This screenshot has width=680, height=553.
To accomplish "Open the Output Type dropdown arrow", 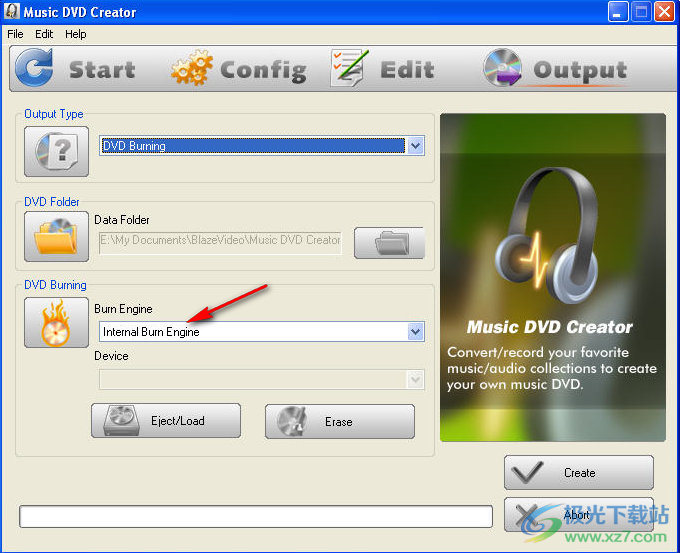I will click(415, 146).
